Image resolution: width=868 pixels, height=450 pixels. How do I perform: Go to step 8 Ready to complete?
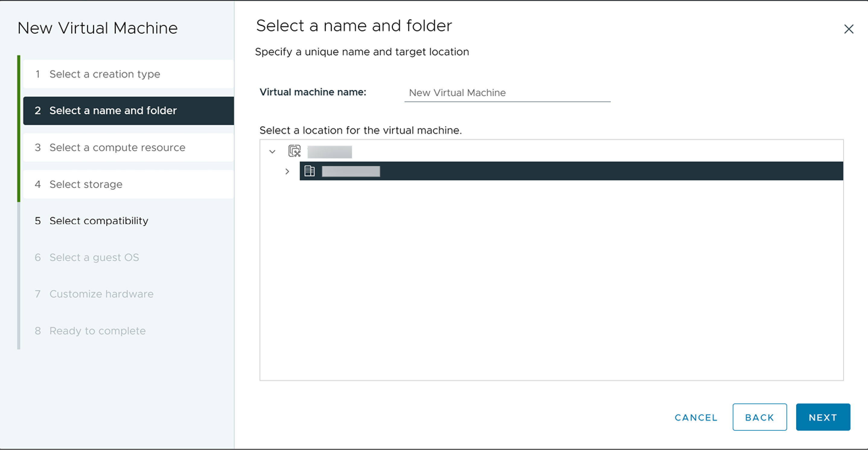point(98,331)
